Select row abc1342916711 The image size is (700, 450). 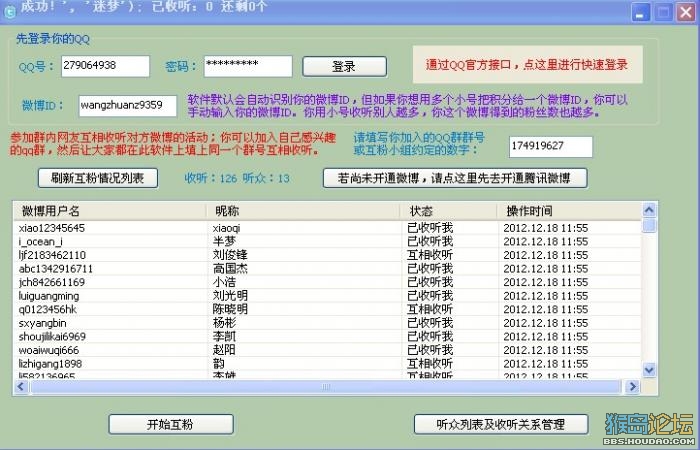click(327, 269)
